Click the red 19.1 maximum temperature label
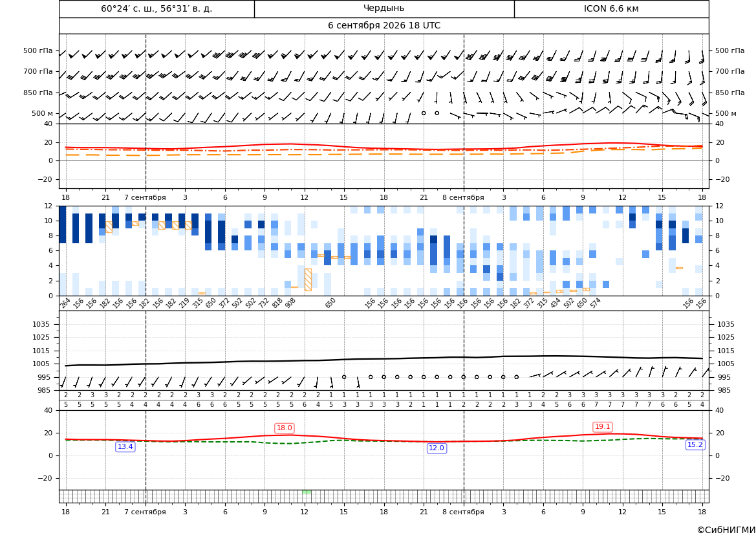Image resolution: width=756 pixels, height=535 pixels. pos(602,427)
